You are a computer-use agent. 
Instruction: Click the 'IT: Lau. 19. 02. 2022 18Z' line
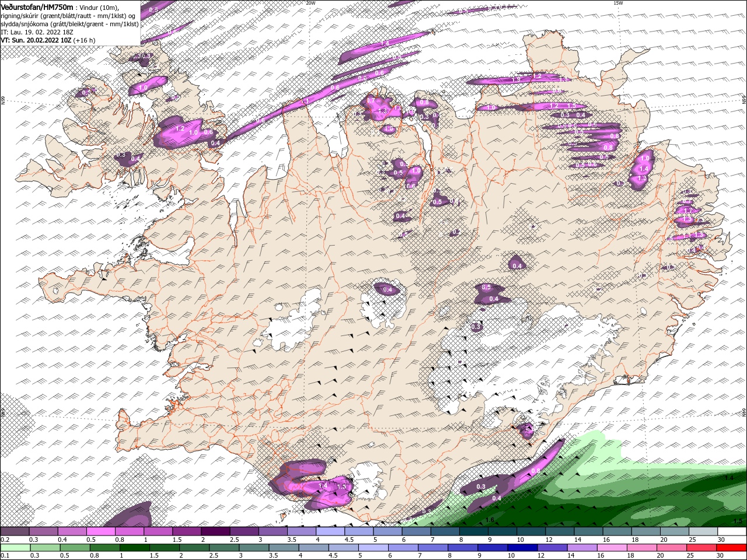(37, 32)
